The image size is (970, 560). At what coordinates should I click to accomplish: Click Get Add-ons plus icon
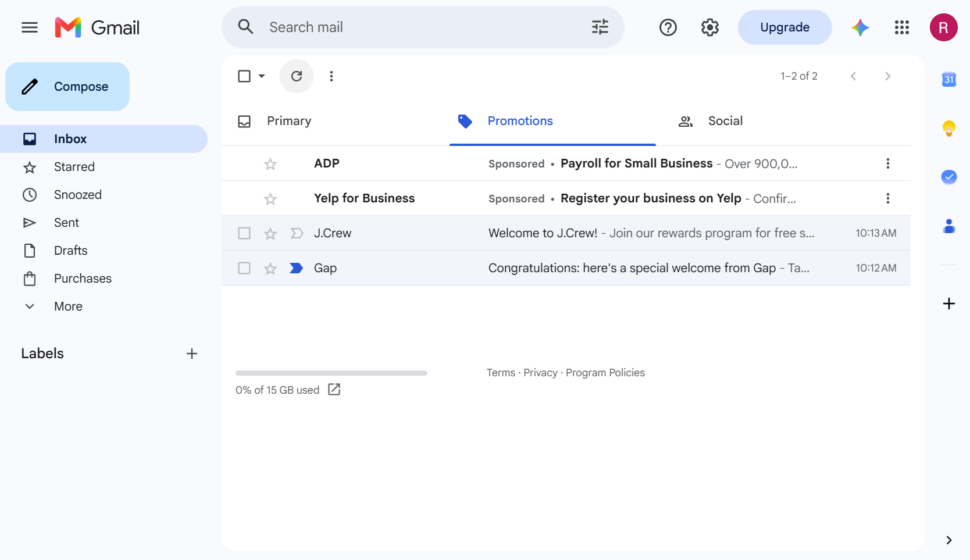point(949,304)
